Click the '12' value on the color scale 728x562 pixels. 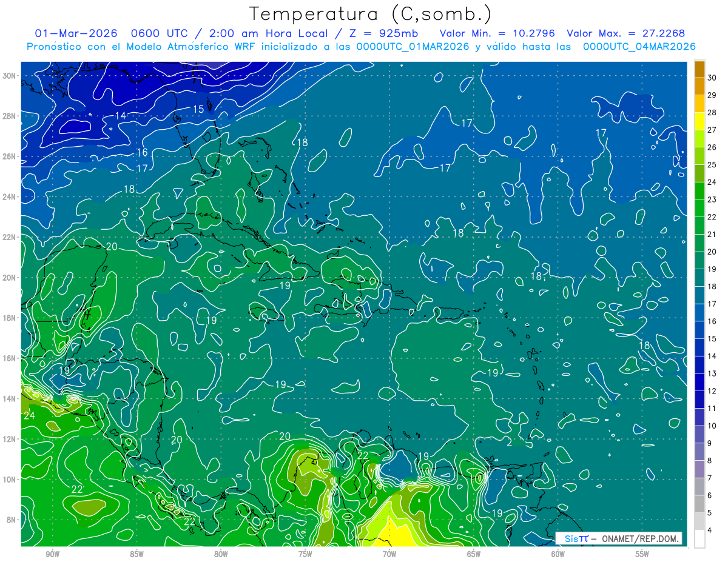point(712,392)
